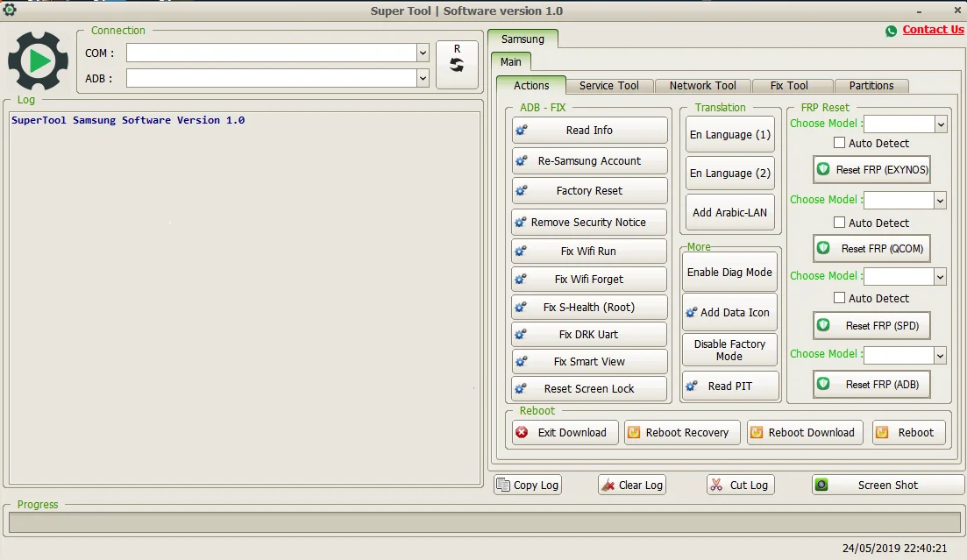Click the Cut Log scissors icon

coord(716,485)
